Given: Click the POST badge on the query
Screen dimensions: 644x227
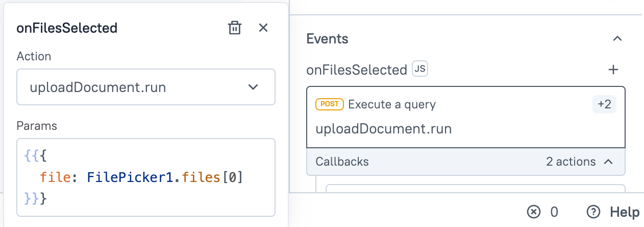Looking at the screenshot, I should [330, 104].
